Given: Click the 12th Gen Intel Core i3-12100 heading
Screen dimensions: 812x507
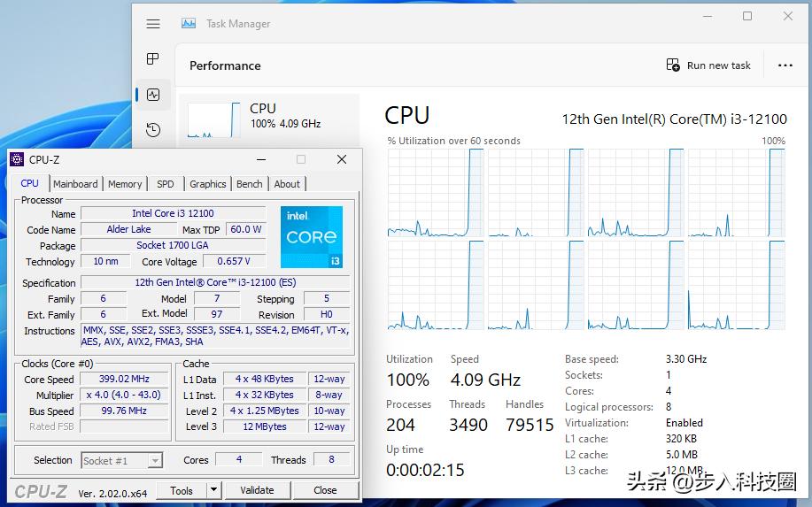Looking at the screenshot, I should point(674,119).
